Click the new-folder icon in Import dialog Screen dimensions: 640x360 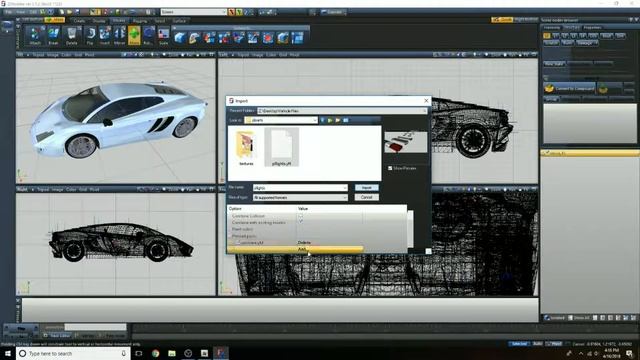[338, 120]
